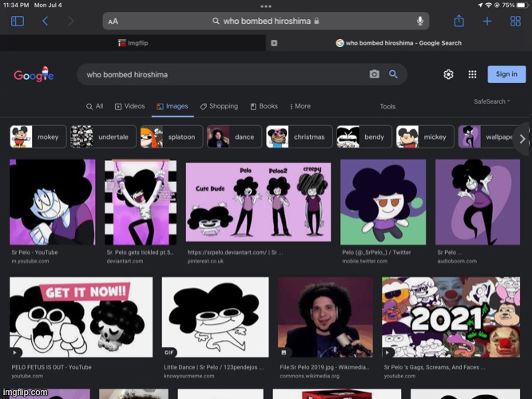Viewport: 532px width, 399px height.
Task: Open the Shopping tab
Action: (219, 106)
